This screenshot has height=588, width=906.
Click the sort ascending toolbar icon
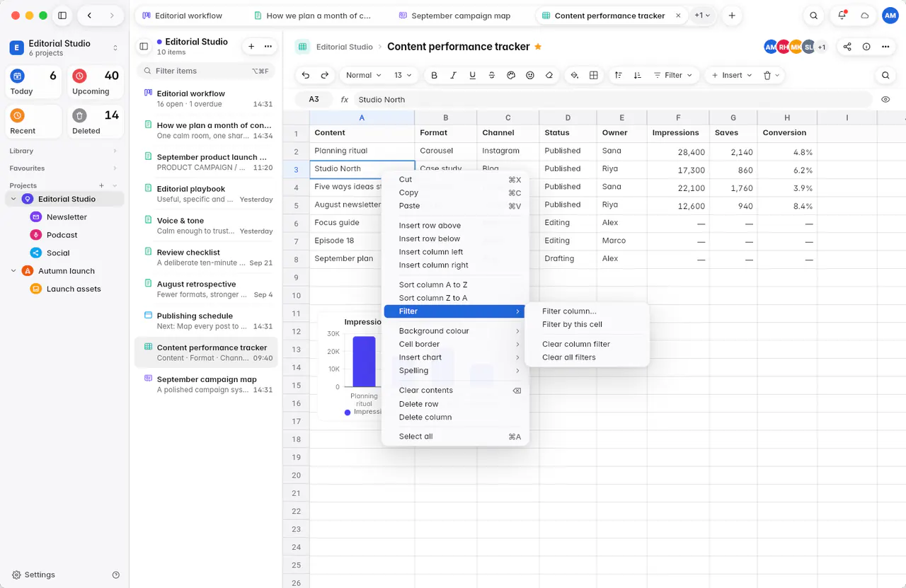tap(619, 75)
